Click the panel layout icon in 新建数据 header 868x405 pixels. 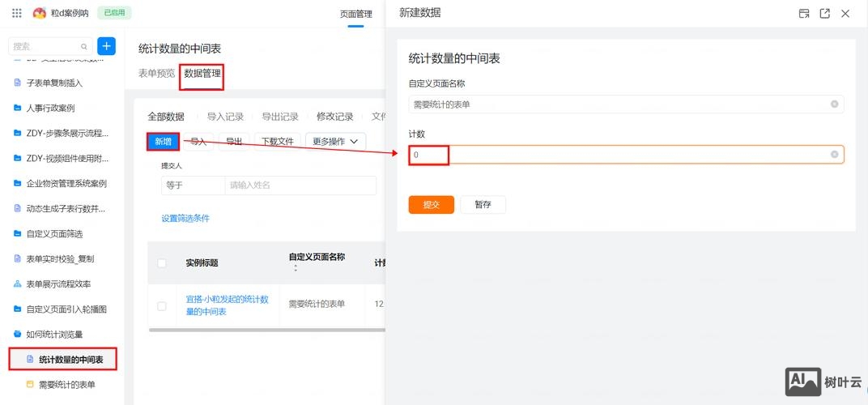click(x=804, y=13)
